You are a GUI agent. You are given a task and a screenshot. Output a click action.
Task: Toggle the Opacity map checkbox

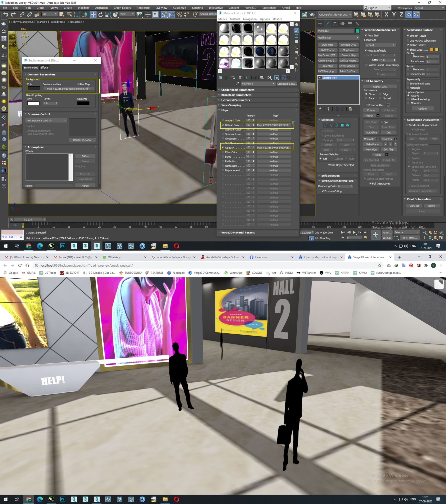[x=223, y=147]
